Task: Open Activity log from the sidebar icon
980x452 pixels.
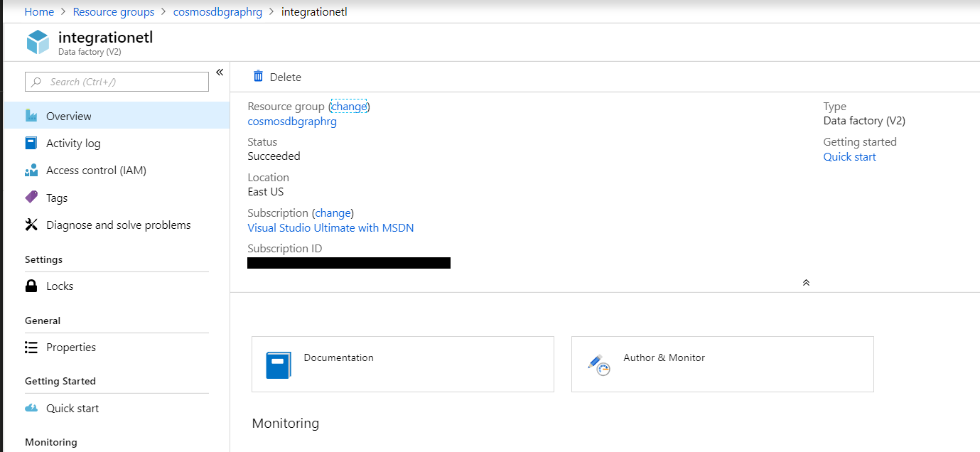Action: [x=31, y=143]
